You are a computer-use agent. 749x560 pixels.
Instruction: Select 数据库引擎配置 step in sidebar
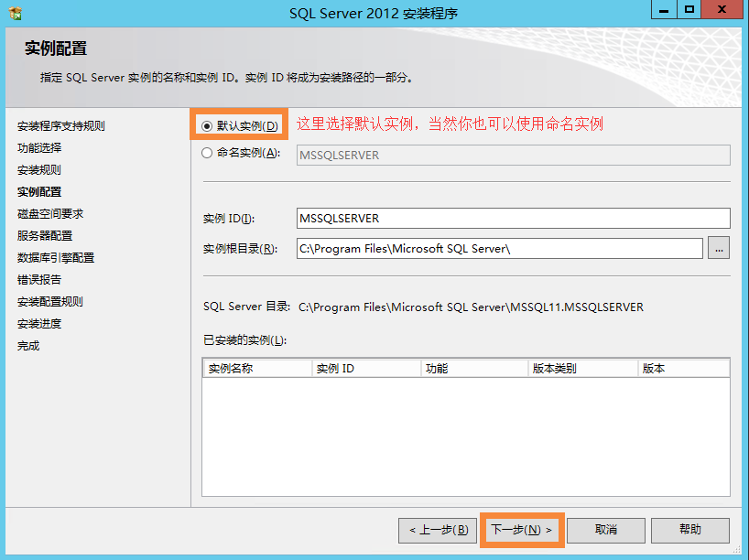[56, 258]
